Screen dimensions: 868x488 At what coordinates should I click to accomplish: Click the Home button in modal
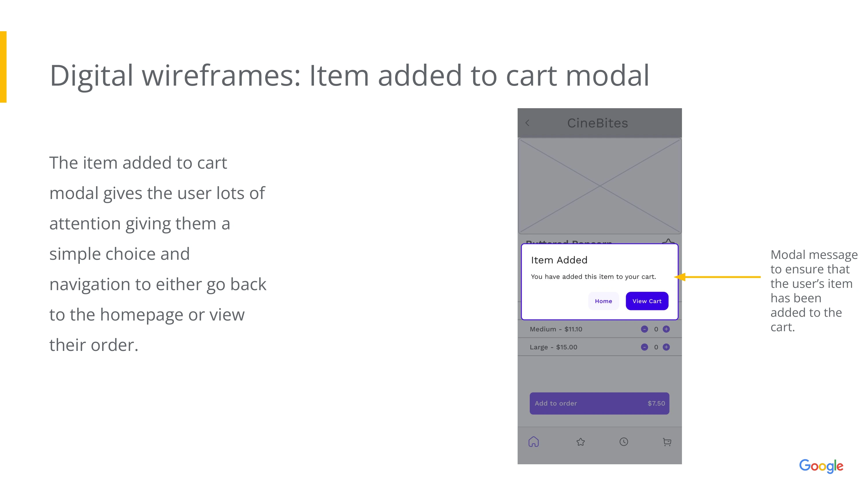(603, 301)
